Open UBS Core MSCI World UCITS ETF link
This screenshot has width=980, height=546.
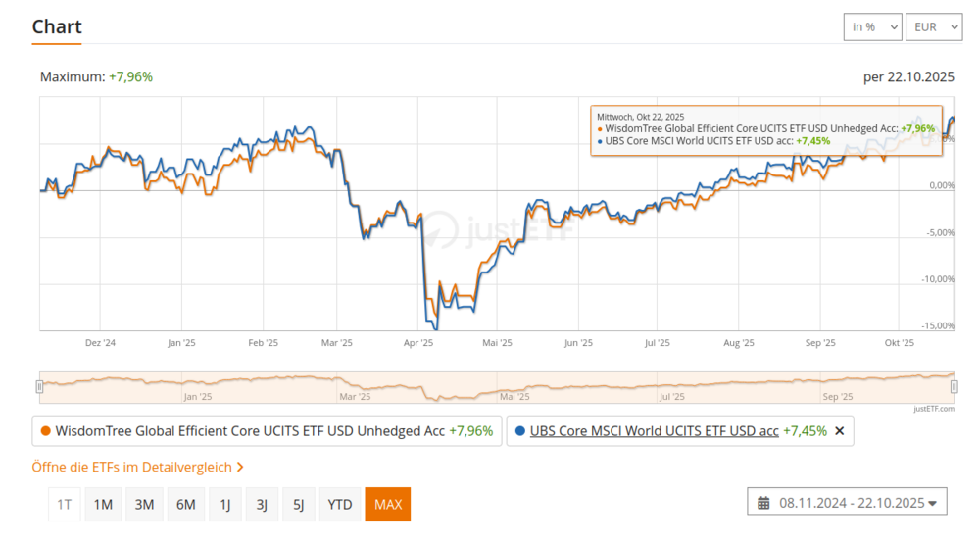[x=654, y=431]
